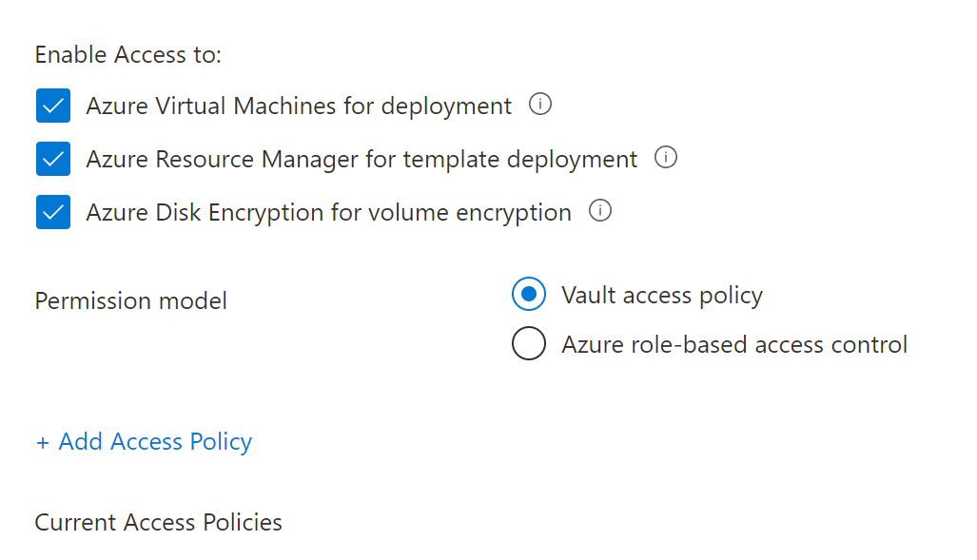This screenshot has width=977, height=560.
Task: Click the 'Current Access Policies' heading
Action: click(x=158, y=522)
